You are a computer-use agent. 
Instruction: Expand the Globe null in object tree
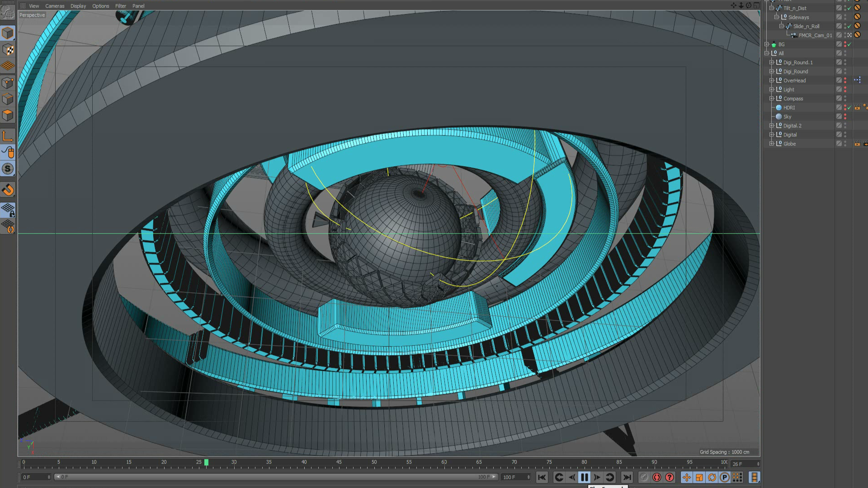[x=772, y=144]
